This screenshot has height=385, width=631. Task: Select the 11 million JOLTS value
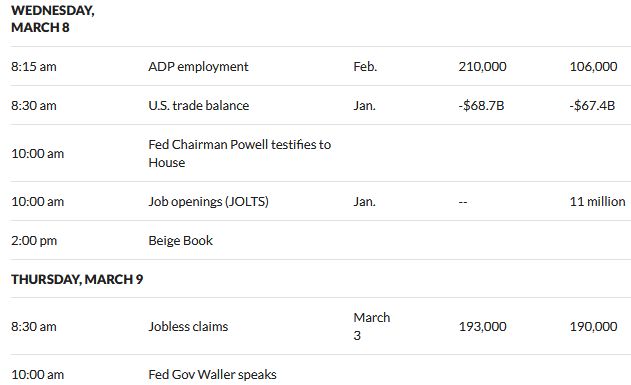[598, 201]
